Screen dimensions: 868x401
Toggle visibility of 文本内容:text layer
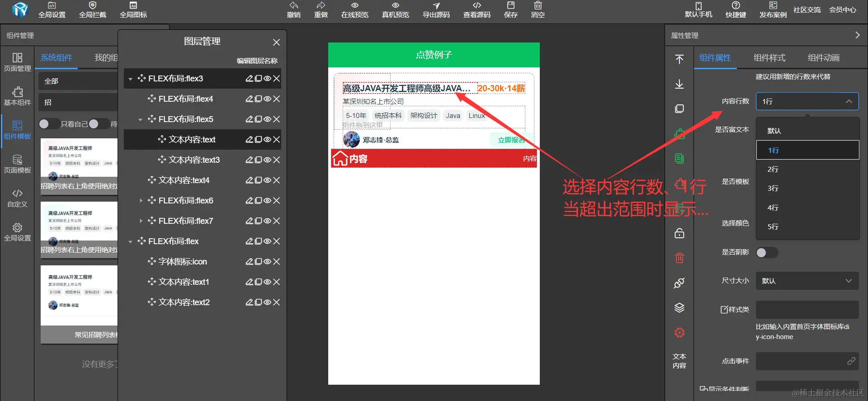[x=268, y=139]
